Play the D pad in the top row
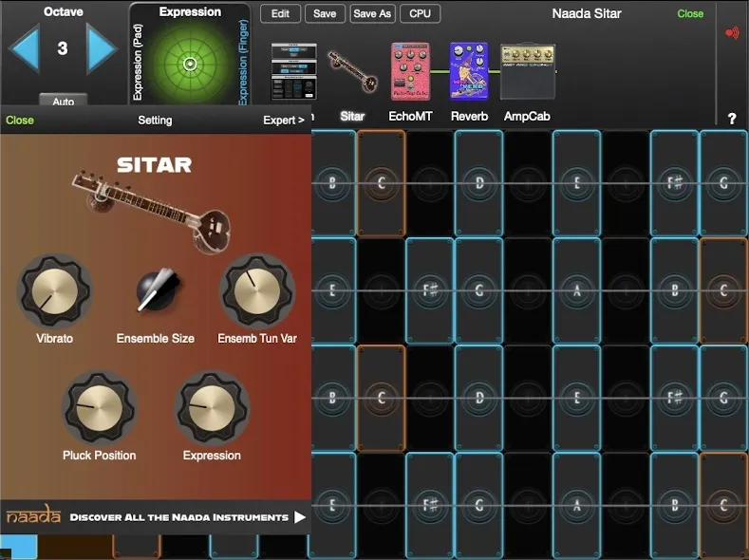Viewport: 749px width, 560px height. click(x=479, y=183)
